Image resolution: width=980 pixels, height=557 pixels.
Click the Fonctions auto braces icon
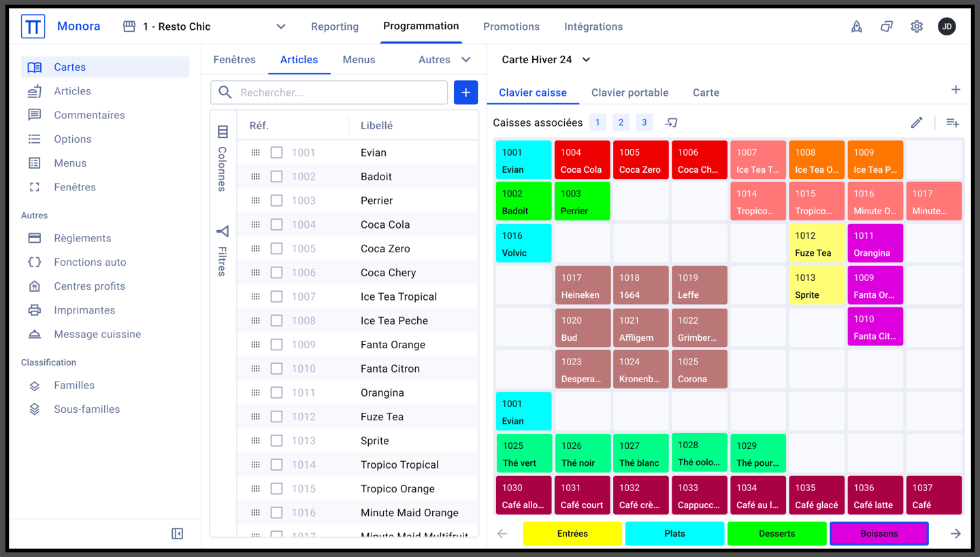click(x=35, y=262)
